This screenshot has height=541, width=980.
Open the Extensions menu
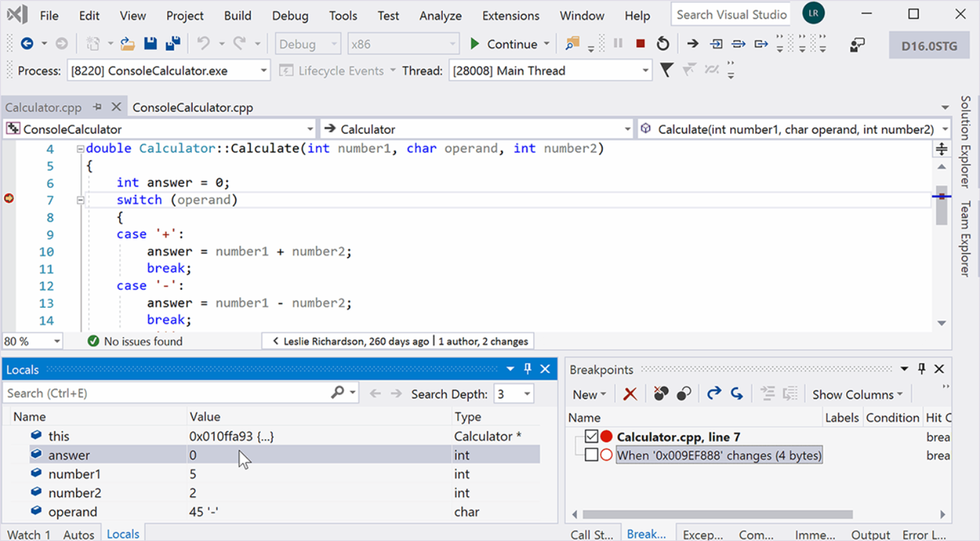(x=511, y=15)
